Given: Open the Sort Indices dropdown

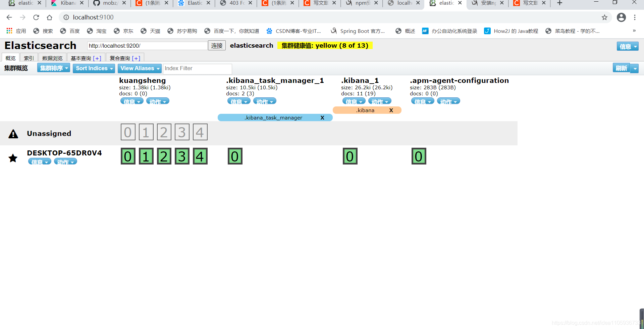Looking at the screenshot, I should [x=94, y=68].
